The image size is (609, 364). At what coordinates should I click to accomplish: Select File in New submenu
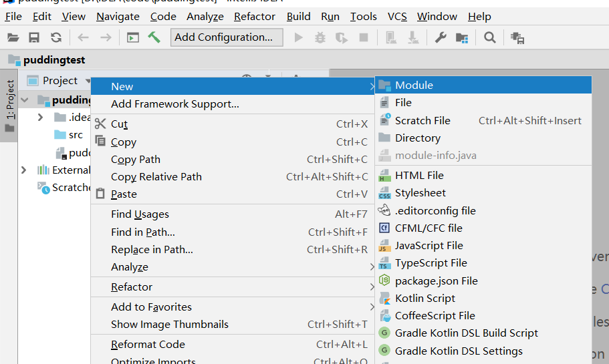(x=483, y=103)
